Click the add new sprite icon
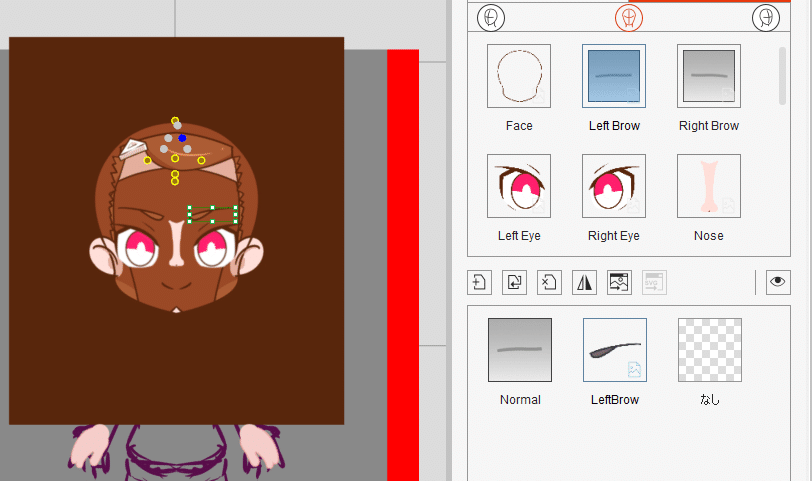The height and width of the screenshot is (481, 812). click(480, 283)
